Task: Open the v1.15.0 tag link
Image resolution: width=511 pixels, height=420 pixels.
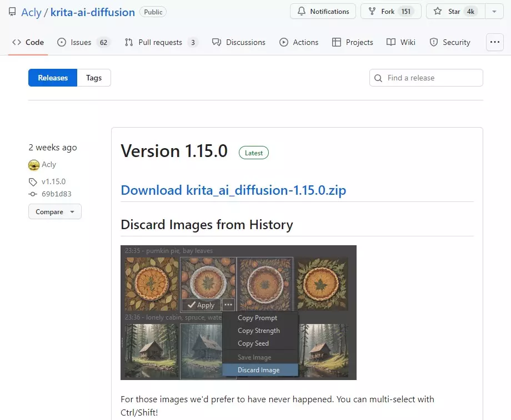Action: 53,181
